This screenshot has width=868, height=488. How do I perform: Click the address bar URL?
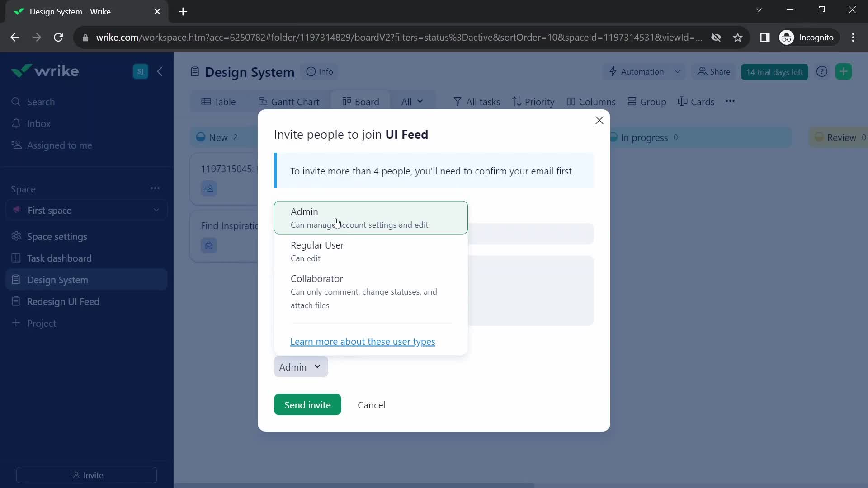point(399,38)
